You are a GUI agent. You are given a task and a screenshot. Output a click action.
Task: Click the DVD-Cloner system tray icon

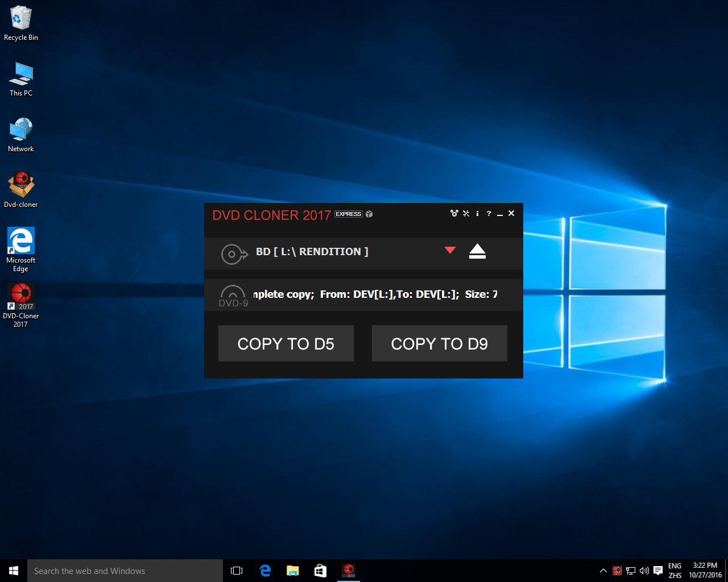click(617, 571)
